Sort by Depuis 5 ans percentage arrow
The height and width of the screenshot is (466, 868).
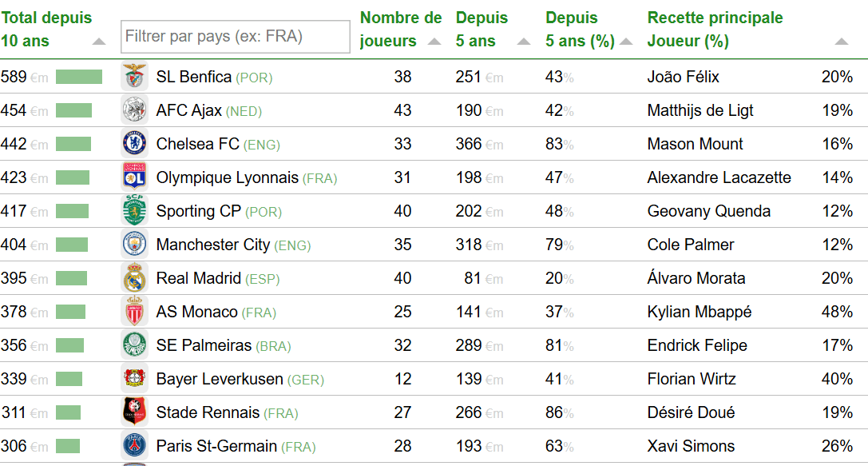pos(626,42)
